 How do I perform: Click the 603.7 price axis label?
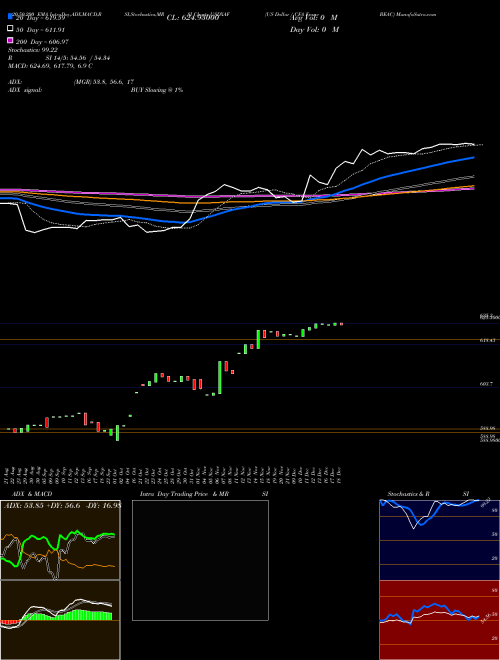[x=486, y=384]
